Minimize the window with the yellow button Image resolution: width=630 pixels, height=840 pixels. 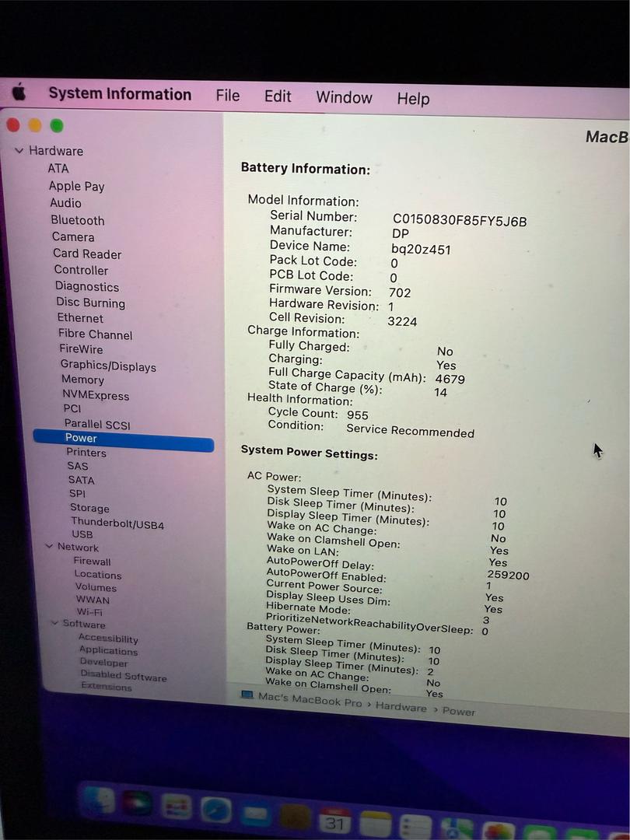coord(35,125)
